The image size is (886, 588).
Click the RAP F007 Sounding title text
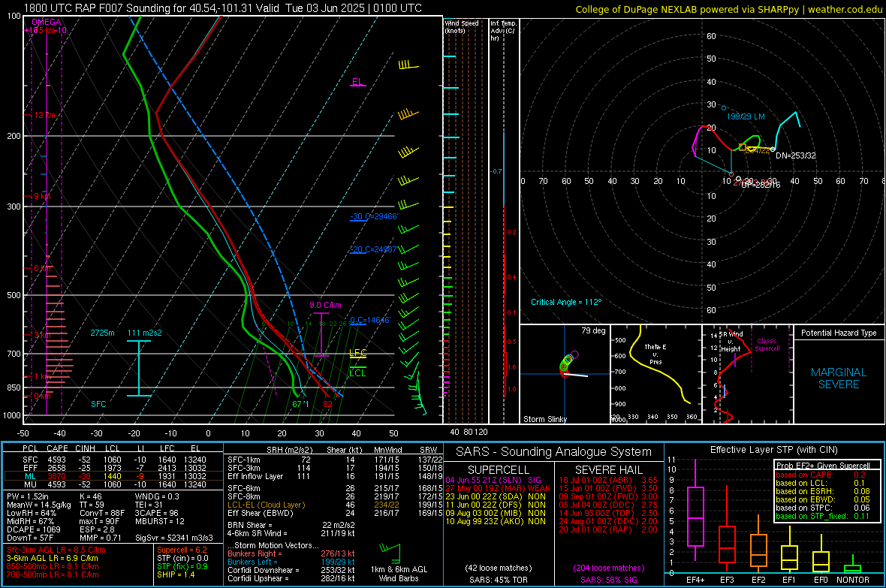[223, 8]
